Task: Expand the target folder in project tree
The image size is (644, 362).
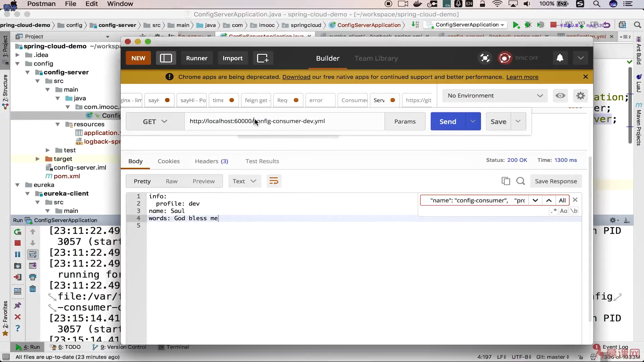Action: [38, 159]
